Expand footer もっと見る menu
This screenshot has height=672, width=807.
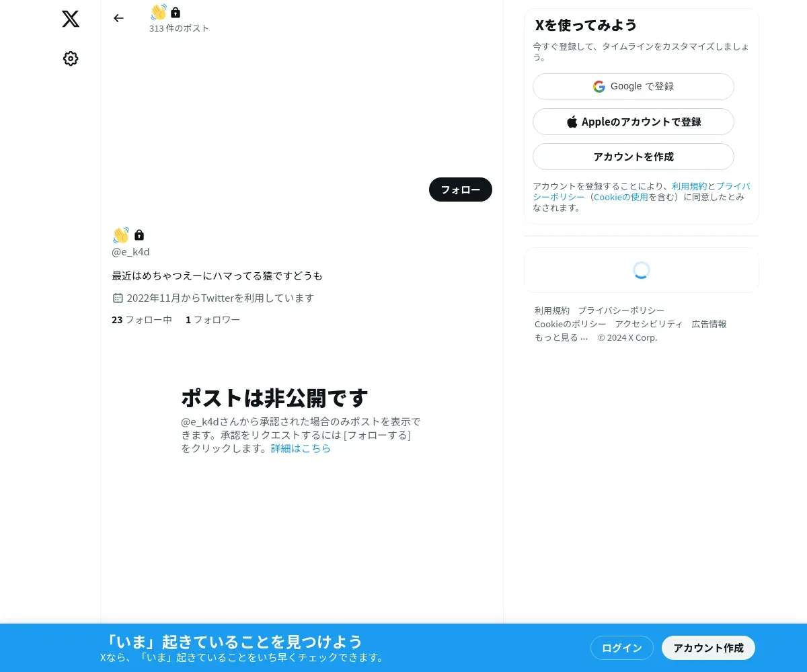[562, 337]
